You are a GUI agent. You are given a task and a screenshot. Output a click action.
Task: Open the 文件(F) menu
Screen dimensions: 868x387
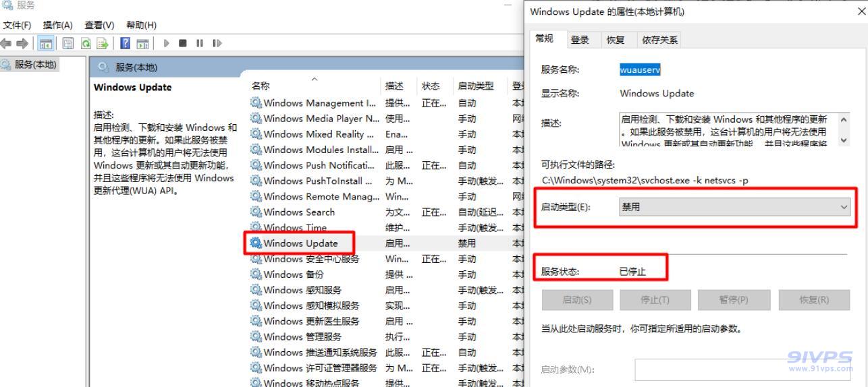point(17,25)
